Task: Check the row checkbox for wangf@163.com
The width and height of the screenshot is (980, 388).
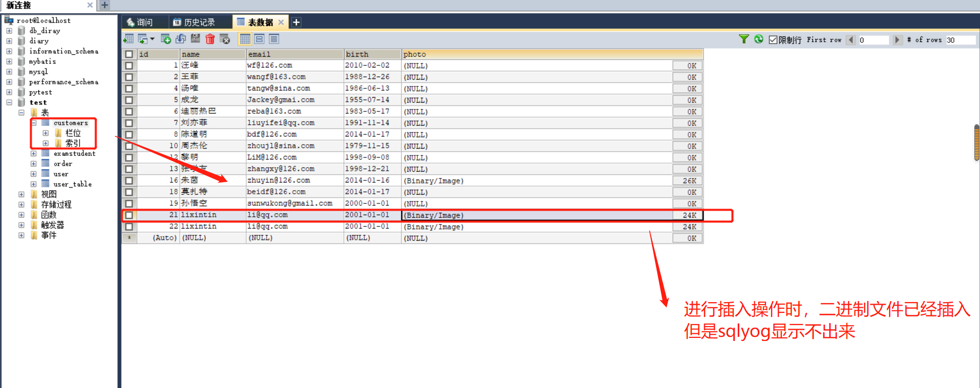Action: [x=129, y=77]
